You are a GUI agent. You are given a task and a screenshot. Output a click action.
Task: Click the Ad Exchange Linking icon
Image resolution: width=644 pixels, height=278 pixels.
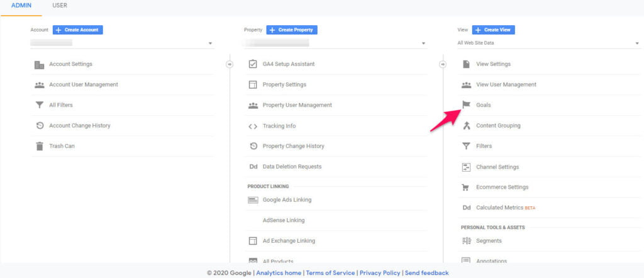(x=253, y=241)
